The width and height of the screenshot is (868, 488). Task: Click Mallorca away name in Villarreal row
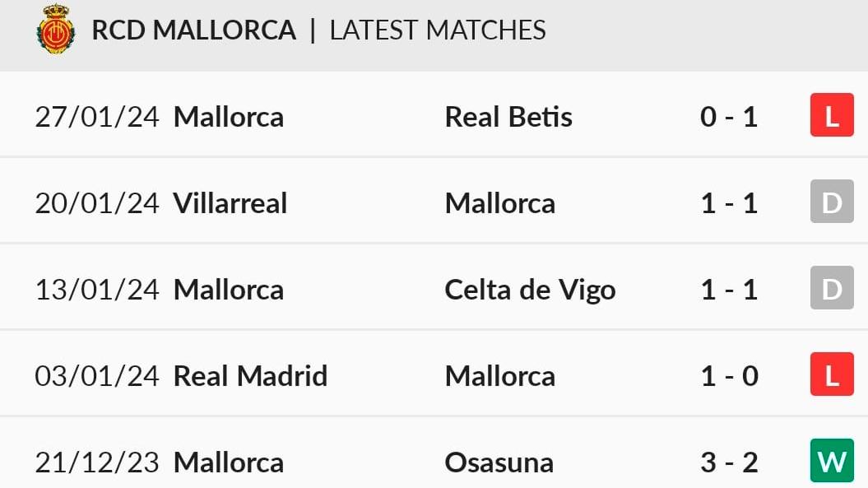pyautogui.click(x=500, y=203)
